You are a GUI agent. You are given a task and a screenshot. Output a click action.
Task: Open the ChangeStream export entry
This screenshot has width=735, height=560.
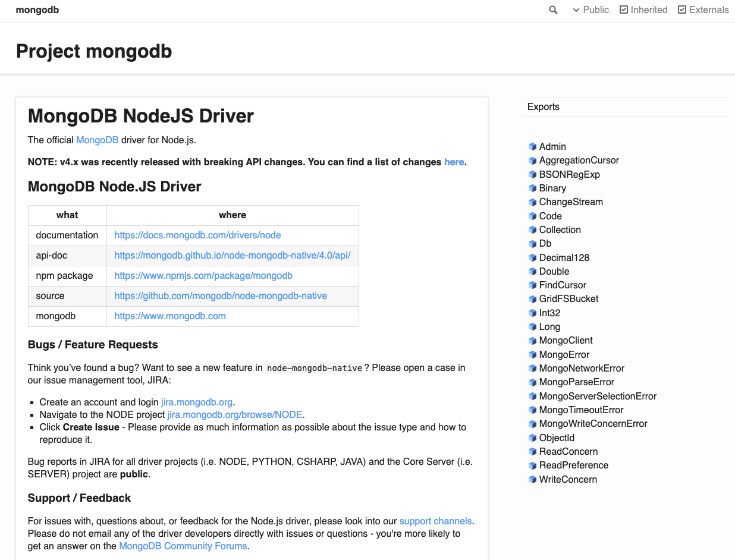(571, 202)
